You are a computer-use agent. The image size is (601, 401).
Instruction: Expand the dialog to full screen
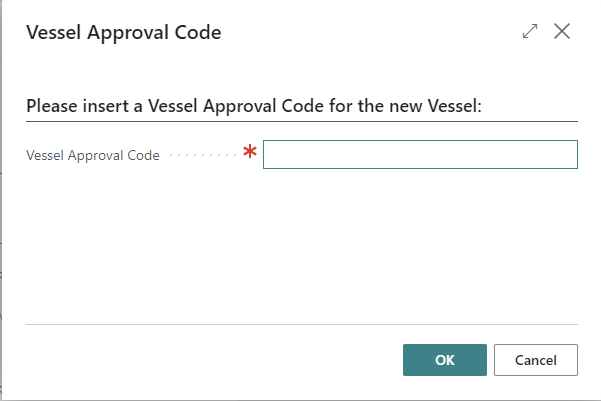pos(530,32)
